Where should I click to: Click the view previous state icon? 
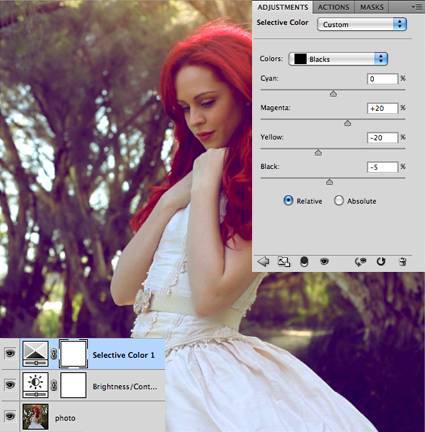pyautogui.click(x=360, y=262)
